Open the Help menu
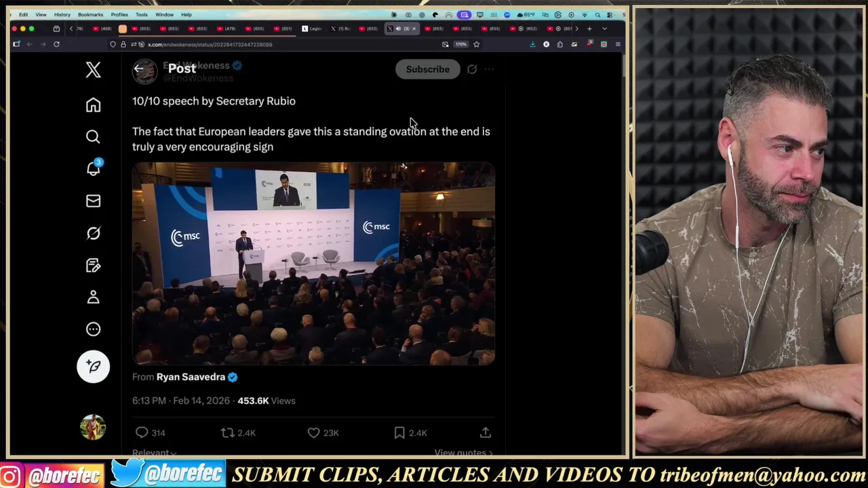The height and width of the screenshot is (488, 868). tap(186, 14)
